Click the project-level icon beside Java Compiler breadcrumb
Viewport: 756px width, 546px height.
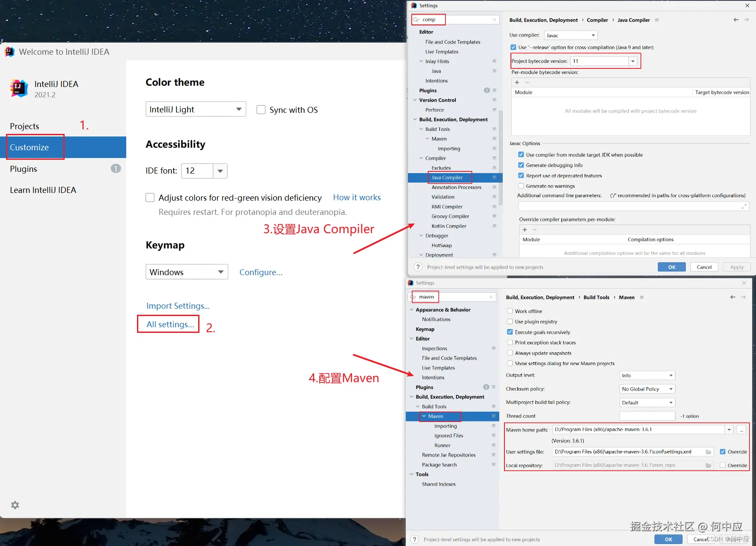coord(657,20)
